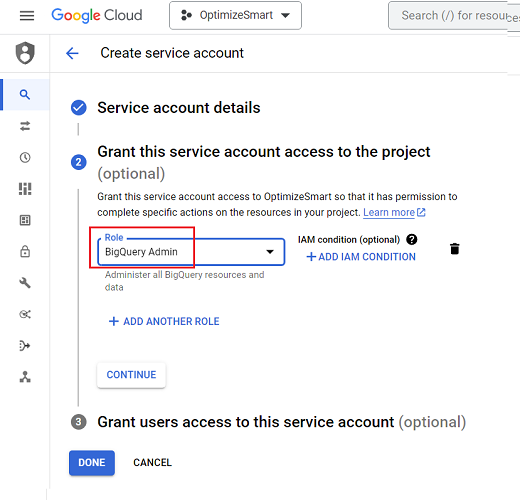The height and width of the screenshot is (500, 520).
Task: Select the swap arrows sidebar icon
Action: (x=25, y=126)
